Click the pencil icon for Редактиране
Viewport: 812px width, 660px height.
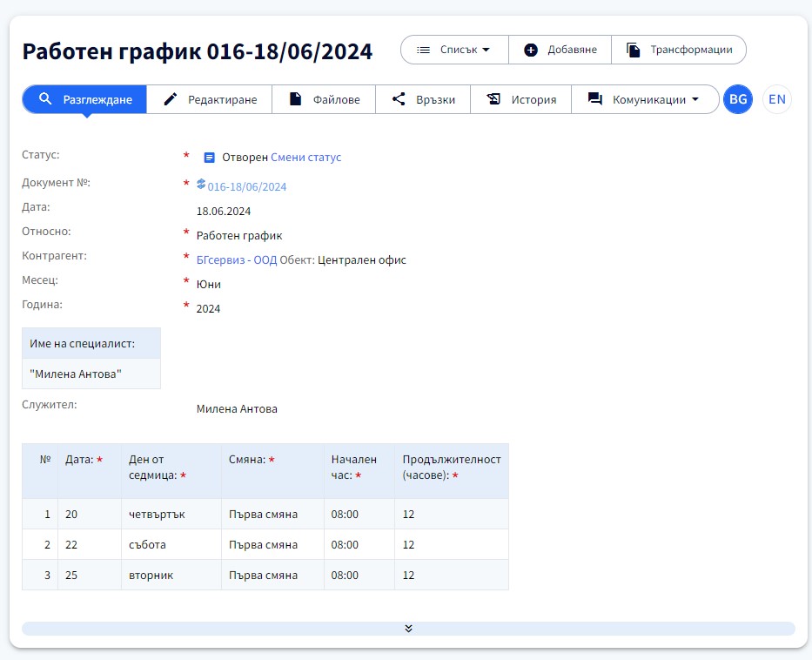coord(171,99)
